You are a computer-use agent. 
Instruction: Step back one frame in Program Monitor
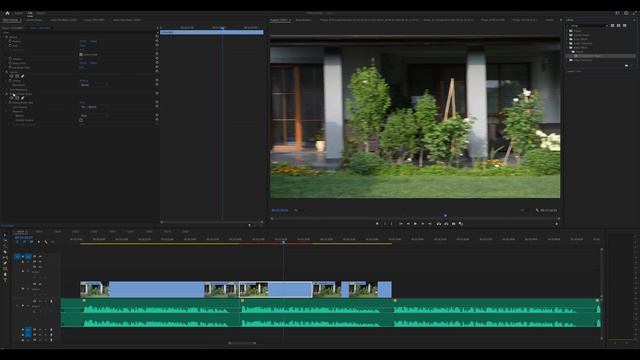[x=408, y=224]
